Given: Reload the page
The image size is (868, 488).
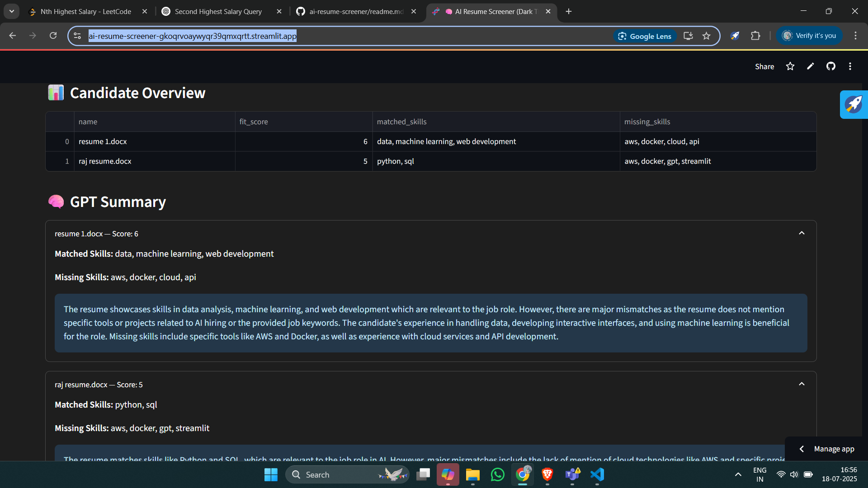Looking at the screenshot, I should [53, 36].
